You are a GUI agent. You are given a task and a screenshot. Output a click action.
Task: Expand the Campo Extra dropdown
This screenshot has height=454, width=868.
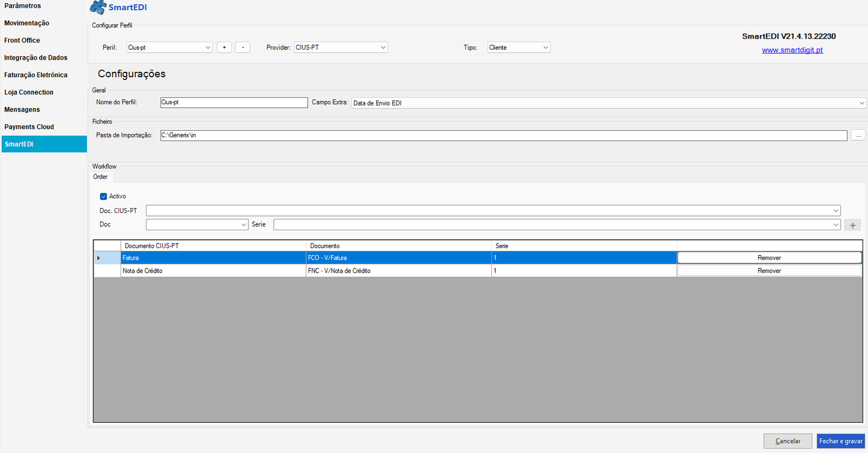(x=608, y=103)
